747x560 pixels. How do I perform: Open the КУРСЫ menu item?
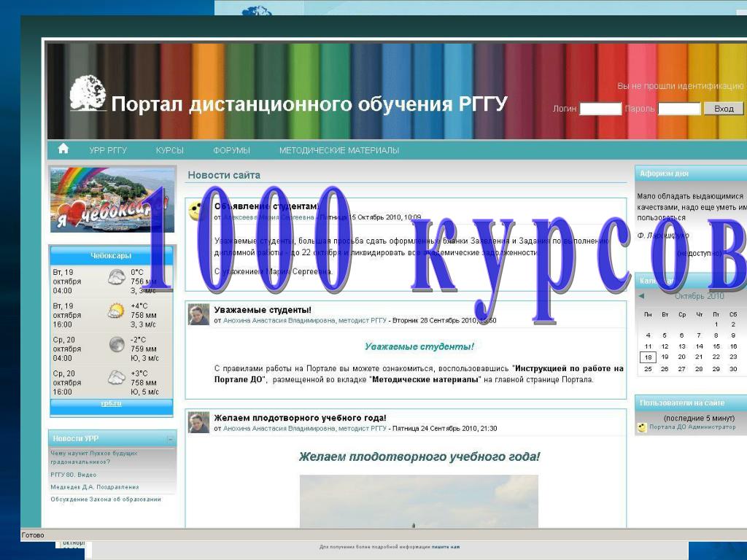[169, 150]
